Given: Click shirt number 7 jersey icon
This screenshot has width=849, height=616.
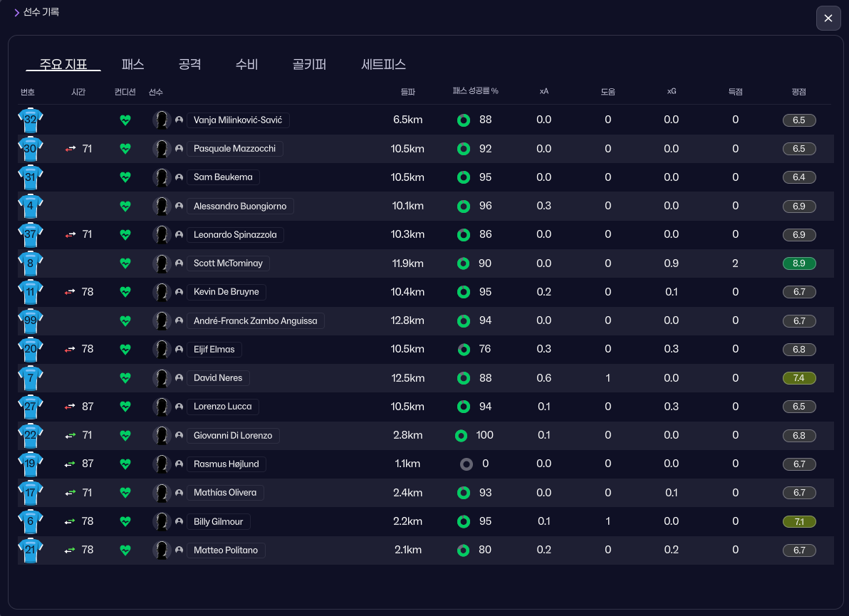Looking at the screenshot, I should (x=31, y=378).
